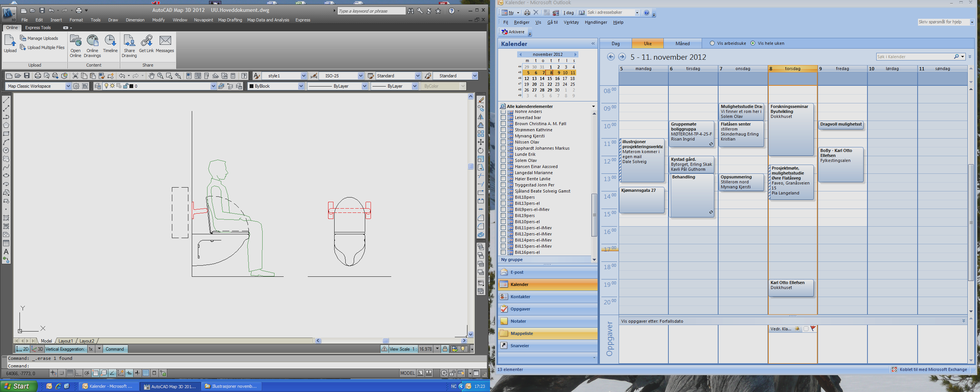Click AutoCAD horizontal scrollbar thumb

click(385, 341)
